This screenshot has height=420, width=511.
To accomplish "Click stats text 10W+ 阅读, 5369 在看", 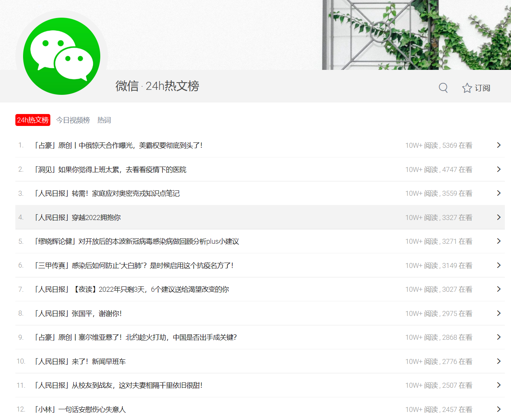I will pyautogui.click(x=439, y=146).
